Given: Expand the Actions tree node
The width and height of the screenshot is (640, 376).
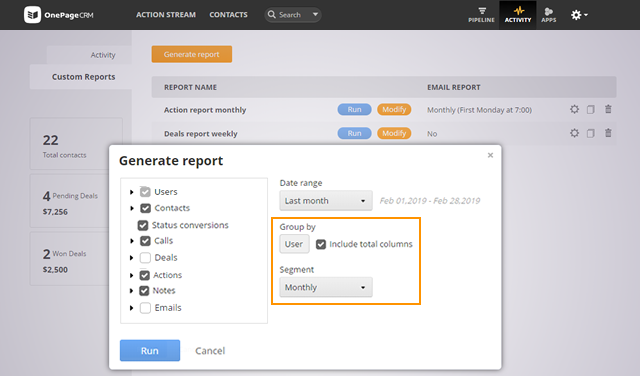Looking at the screenshot, I should click(x=131, y=275).
